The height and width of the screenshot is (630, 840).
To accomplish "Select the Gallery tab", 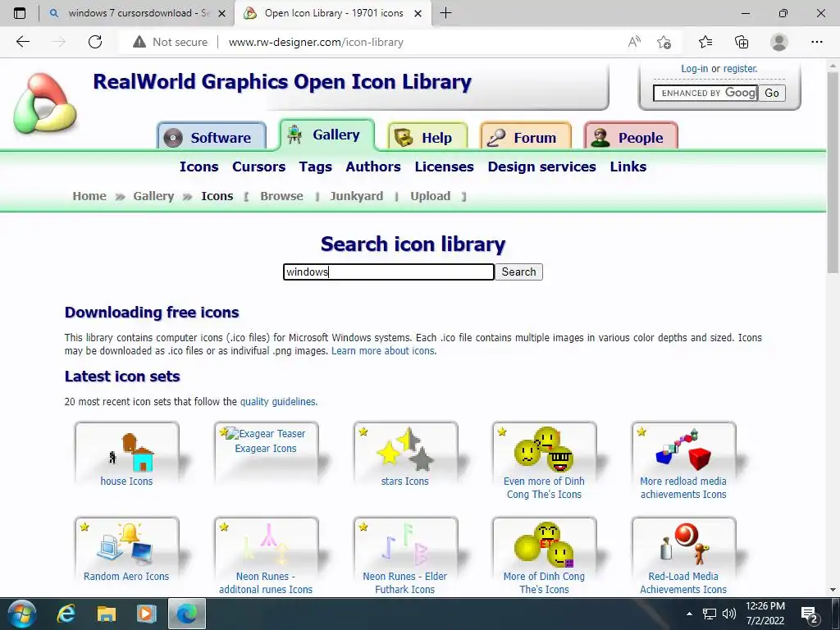I will (x=326, y=135).
